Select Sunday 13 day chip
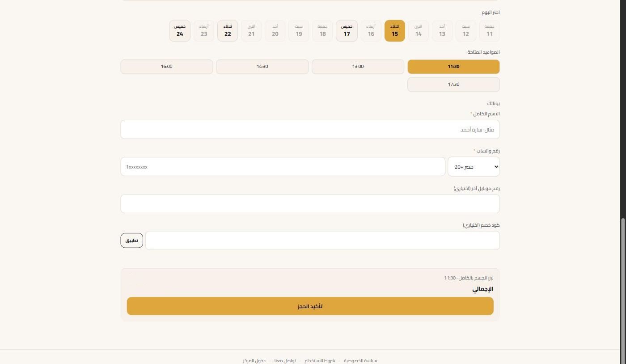Viewport: 626px width, 364px height. pyautogui.click(x=442, y=31)
